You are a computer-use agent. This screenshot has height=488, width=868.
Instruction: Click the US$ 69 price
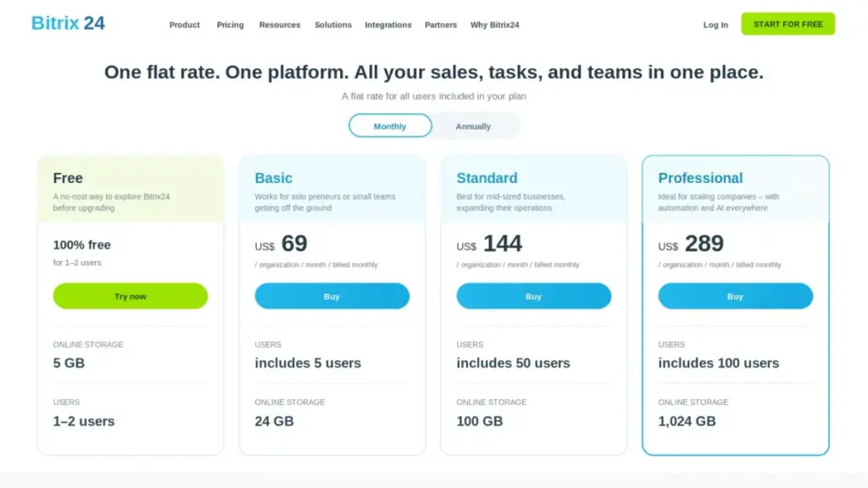(x=281, y=243)
